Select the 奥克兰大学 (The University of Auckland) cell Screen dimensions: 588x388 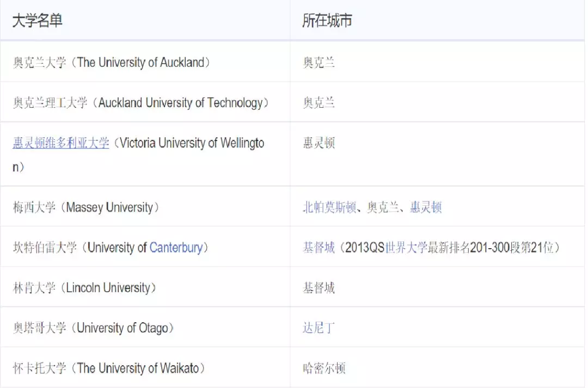112,63
